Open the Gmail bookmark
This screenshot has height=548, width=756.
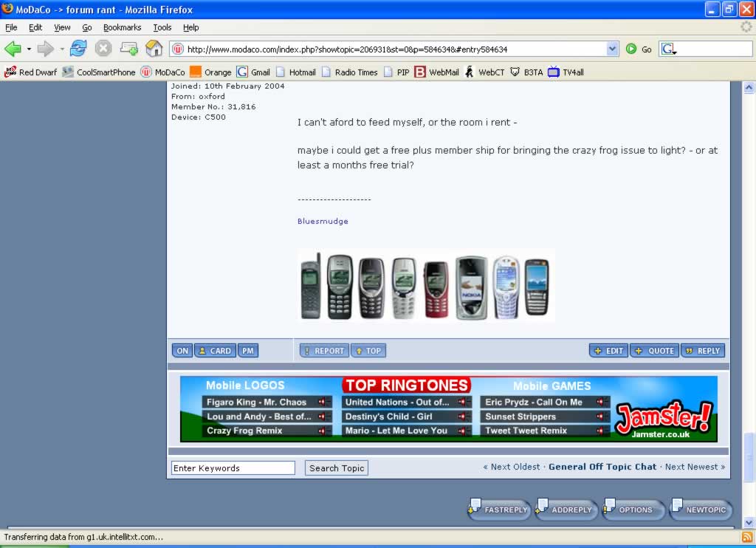pos(254,72)
